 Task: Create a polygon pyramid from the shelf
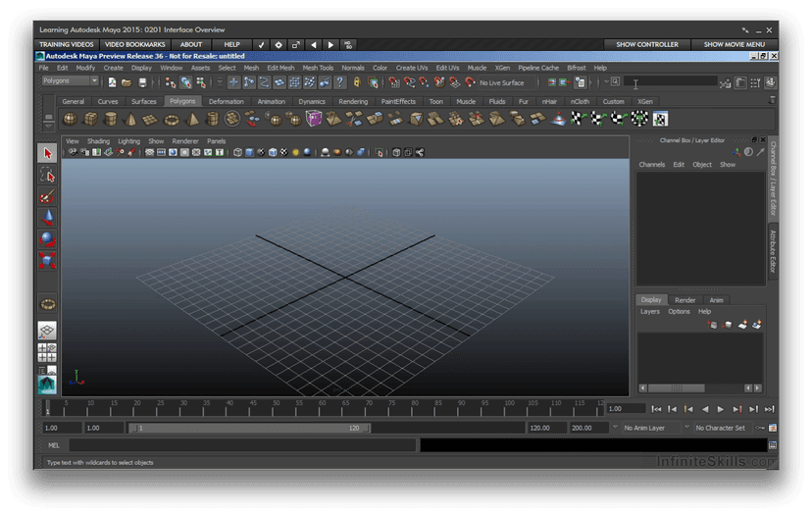192,119
